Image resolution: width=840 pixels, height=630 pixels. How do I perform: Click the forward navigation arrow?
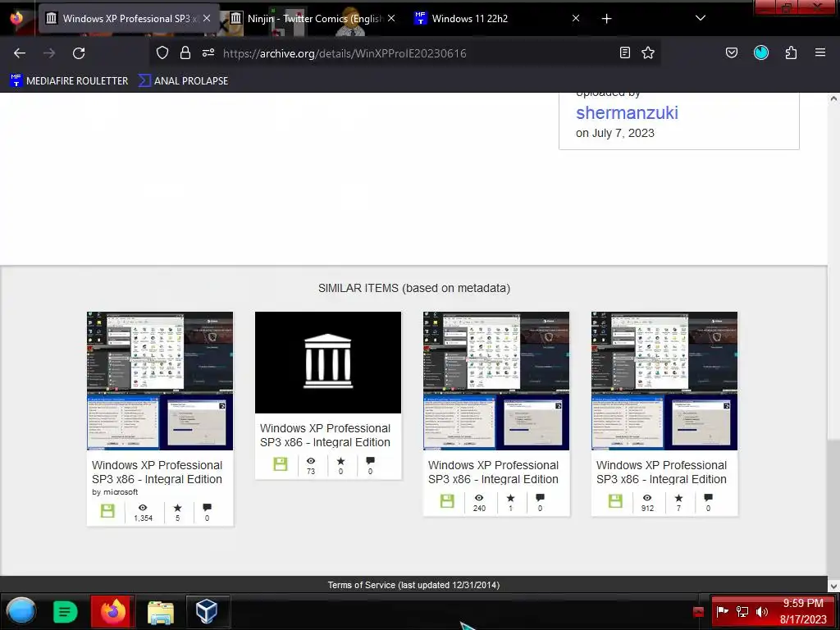point(49,53)
